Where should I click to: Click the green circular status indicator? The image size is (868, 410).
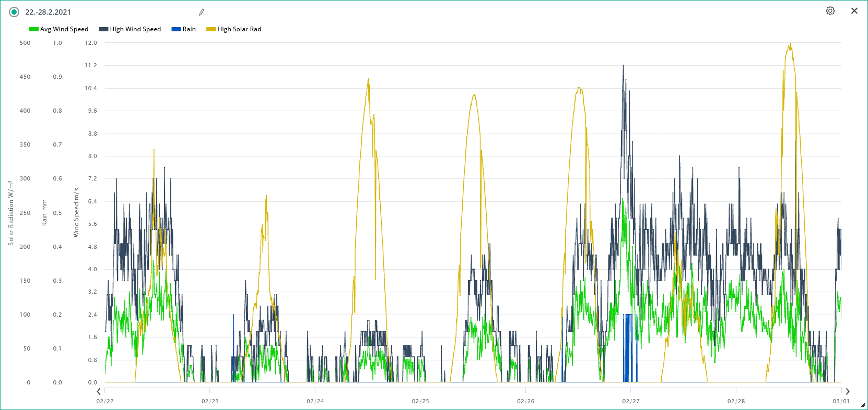coord(14,12)
